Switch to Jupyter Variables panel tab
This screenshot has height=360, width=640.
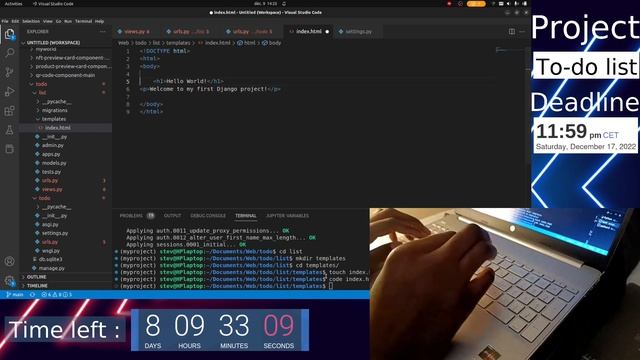287,216
